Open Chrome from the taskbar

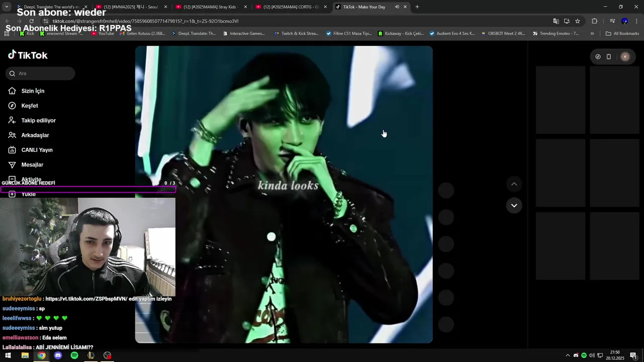coord(41,355)
